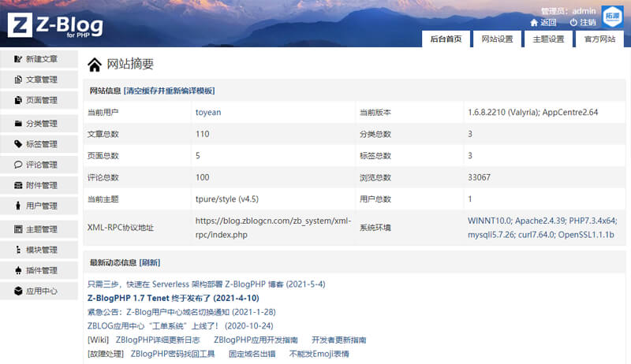631x364 pixels.
Task: Open the theme settings tab
Action: point(548,39)
